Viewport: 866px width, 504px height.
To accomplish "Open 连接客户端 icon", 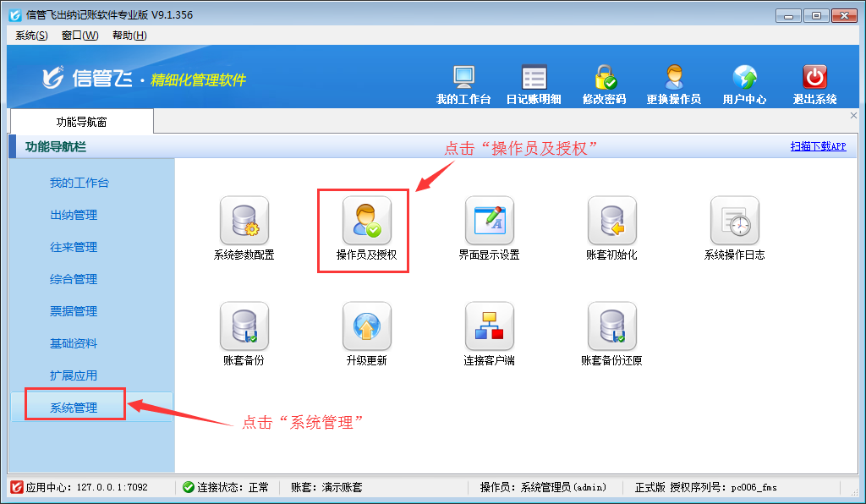I will pos(489,327).
